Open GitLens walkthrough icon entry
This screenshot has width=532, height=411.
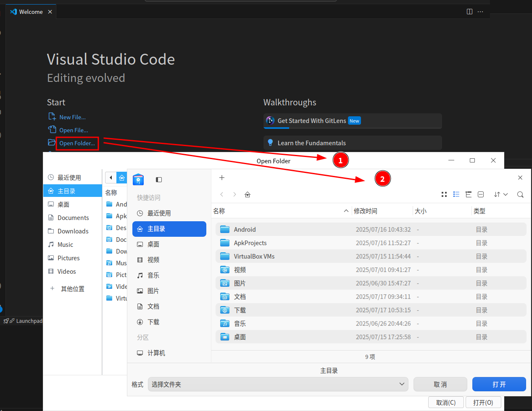pos(270,121)
